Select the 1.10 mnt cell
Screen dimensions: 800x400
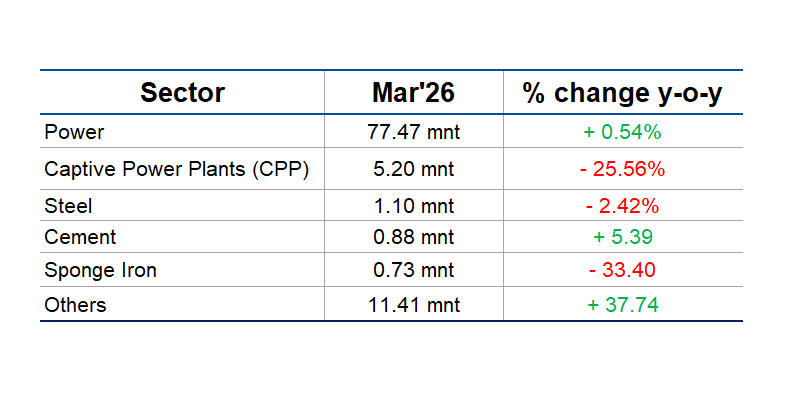point(413,206)
